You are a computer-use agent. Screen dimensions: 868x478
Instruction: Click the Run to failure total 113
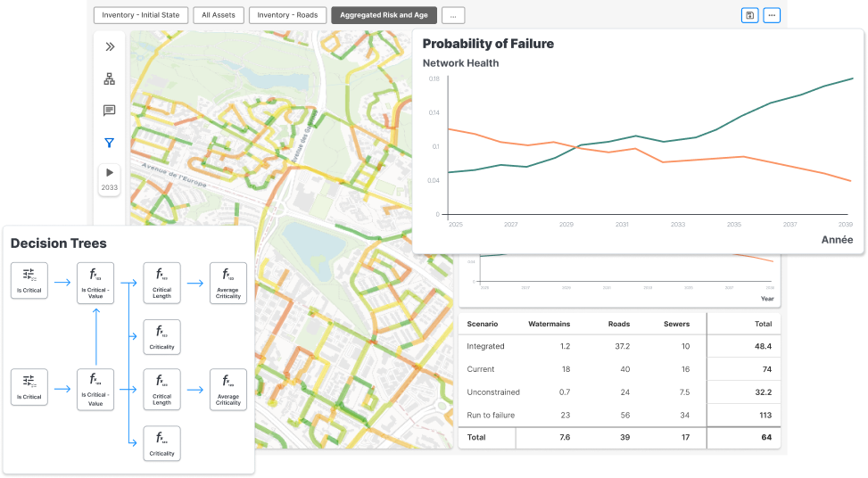coord(765,415)
